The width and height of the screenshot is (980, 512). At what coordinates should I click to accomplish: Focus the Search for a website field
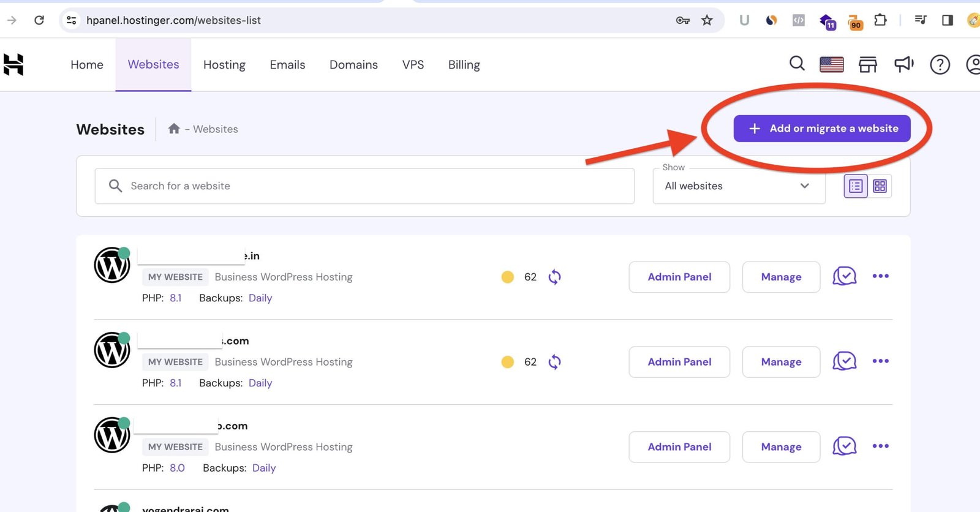click(364, 186)
